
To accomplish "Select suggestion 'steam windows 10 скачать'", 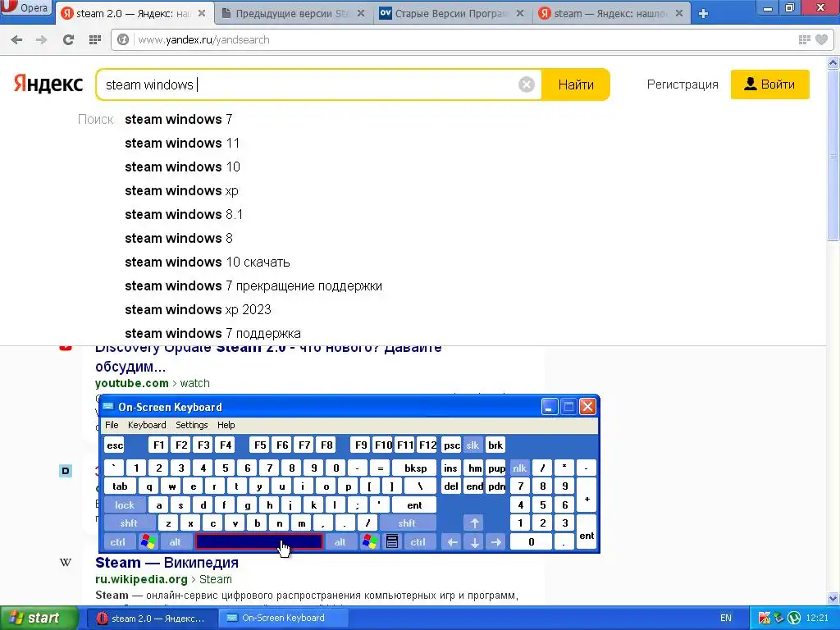I will click(208, 262).
